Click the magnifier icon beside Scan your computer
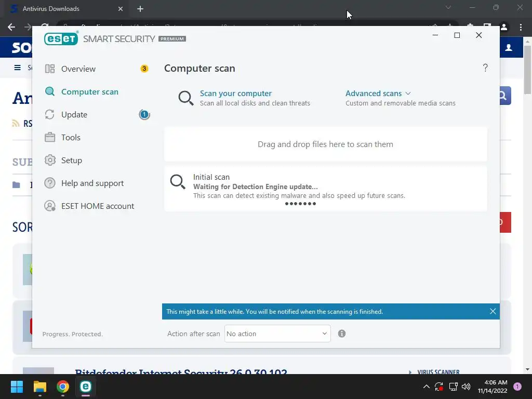Screen dimensions: 532x399 (186, 98)
